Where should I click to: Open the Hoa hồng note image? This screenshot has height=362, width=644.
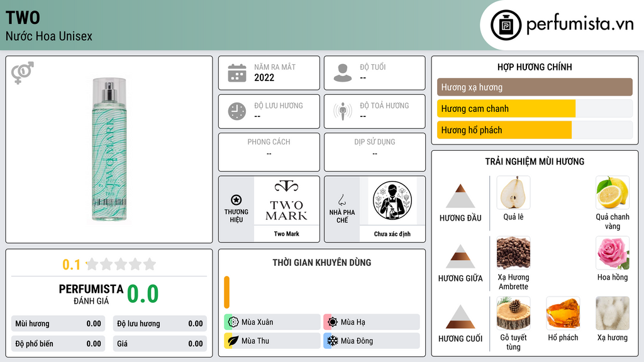coord(613,253)
